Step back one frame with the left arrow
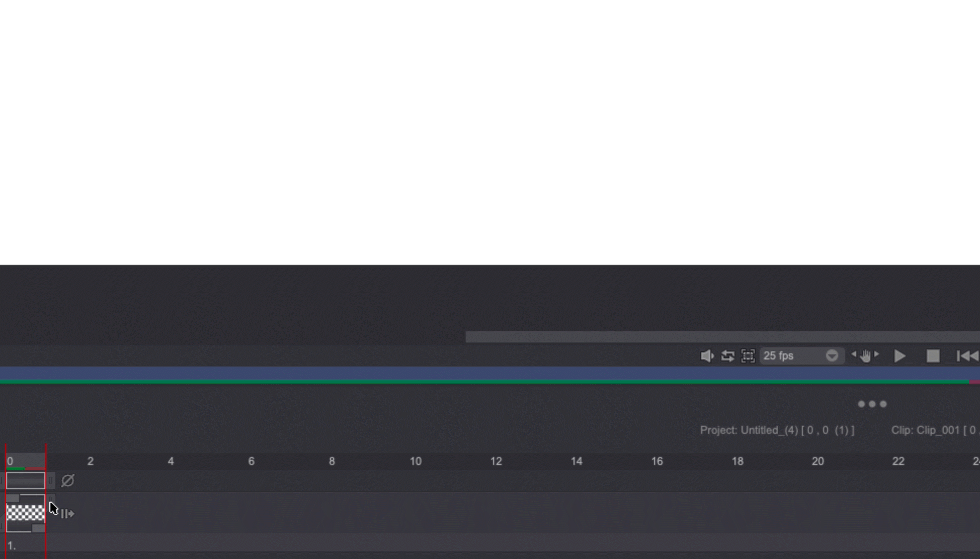980x559 pixels. pyautogui.click(x=854, y=355)
